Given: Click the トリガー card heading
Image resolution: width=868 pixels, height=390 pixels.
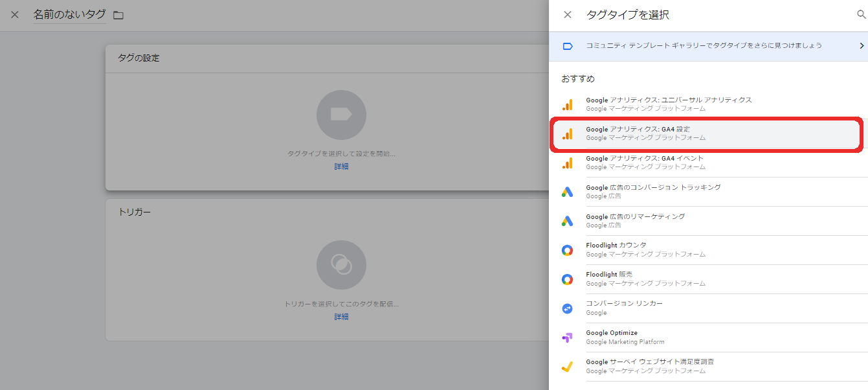Looking at the screenshot, I should [135, 212].
